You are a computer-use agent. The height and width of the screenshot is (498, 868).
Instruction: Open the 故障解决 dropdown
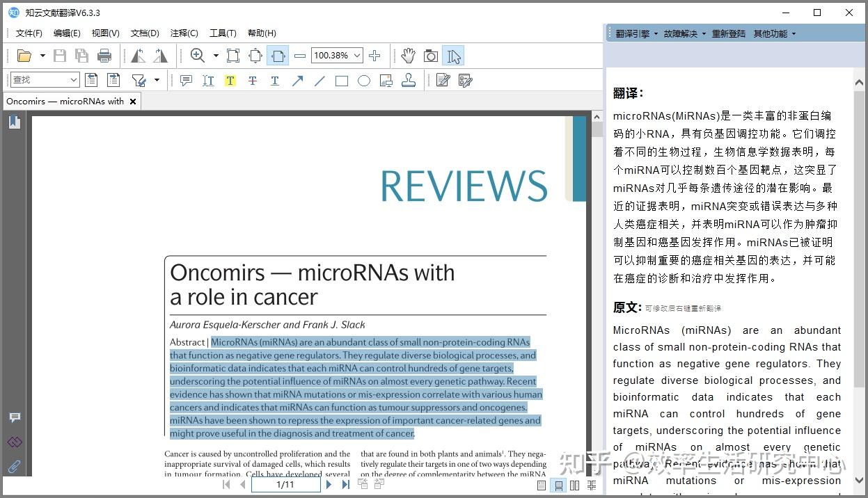pyautogui.click(x=684, y=33)
